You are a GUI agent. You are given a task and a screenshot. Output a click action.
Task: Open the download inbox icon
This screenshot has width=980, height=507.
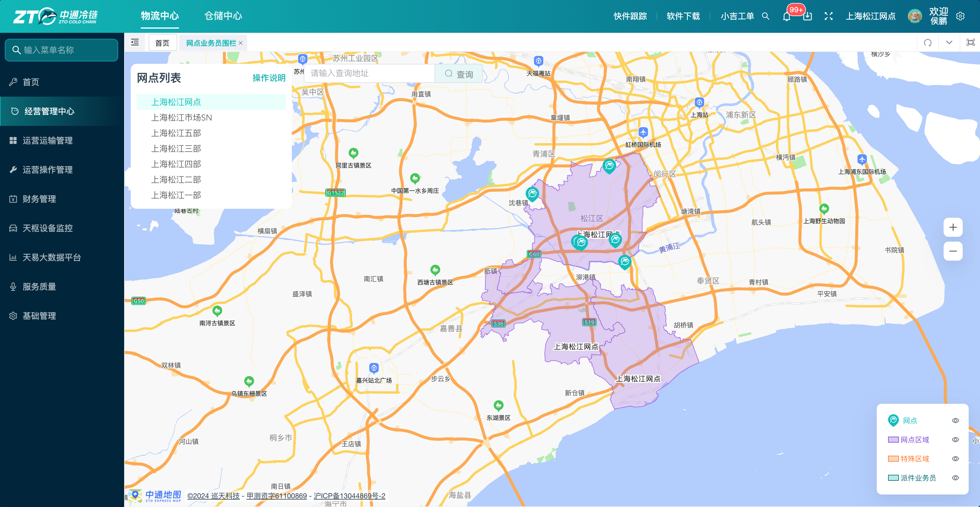pos(807,16)
